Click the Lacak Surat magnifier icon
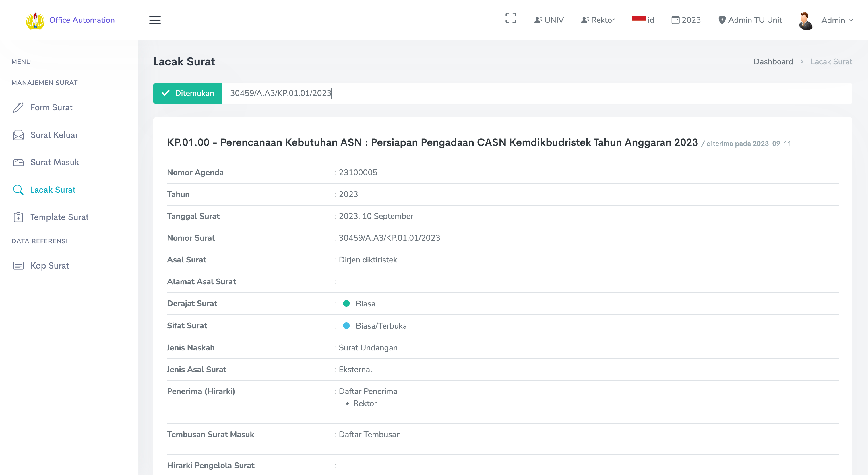This screenshot has width=868, height=475. click(18, 190)
